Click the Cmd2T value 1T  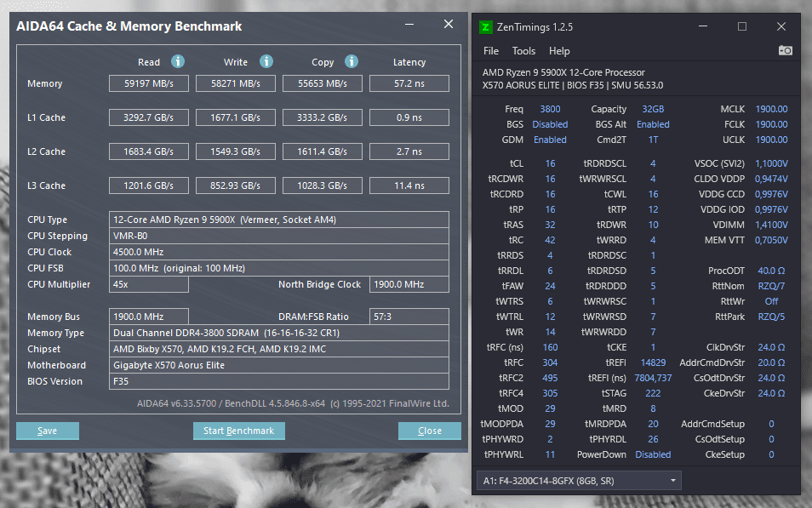(x=653, y=140)
